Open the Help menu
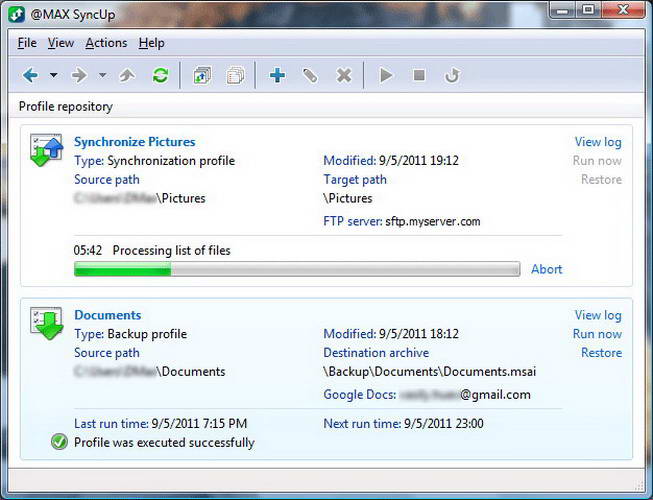The image size is (653, 500). [152, 43]
